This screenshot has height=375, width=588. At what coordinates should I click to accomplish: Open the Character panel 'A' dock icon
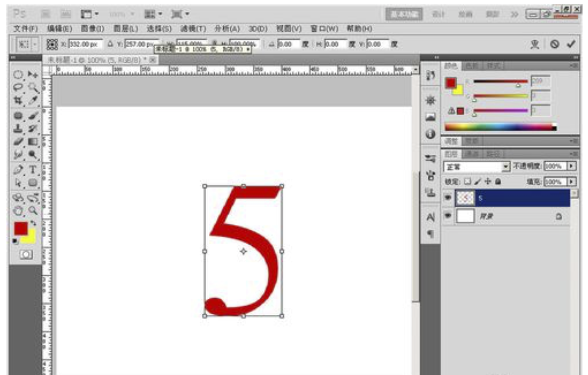click(430, 217)
